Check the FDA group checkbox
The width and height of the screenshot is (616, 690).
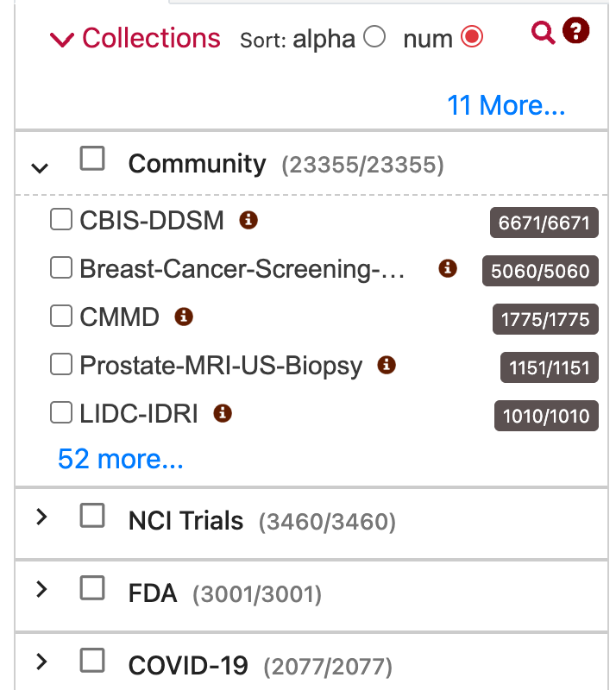pos(92,588)
